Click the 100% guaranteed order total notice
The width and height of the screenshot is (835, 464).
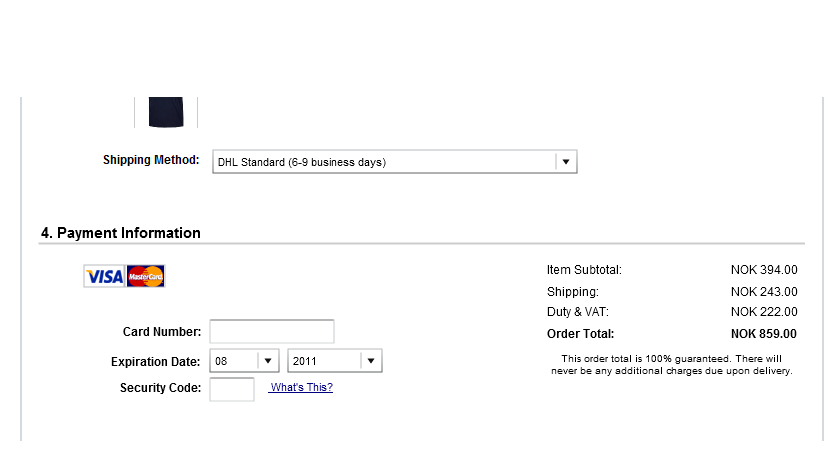tap(672, 365)
